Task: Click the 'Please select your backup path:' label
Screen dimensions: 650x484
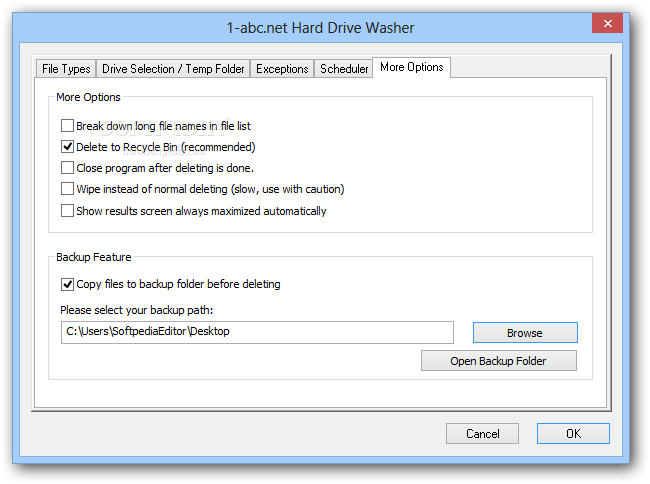Action: (x=136, y=310)
